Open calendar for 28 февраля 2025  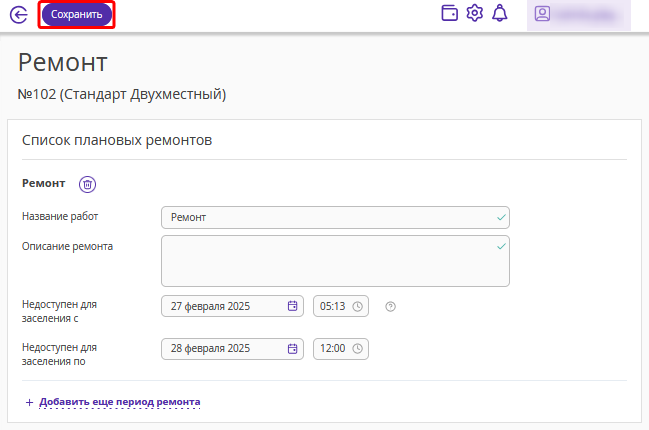292,348
